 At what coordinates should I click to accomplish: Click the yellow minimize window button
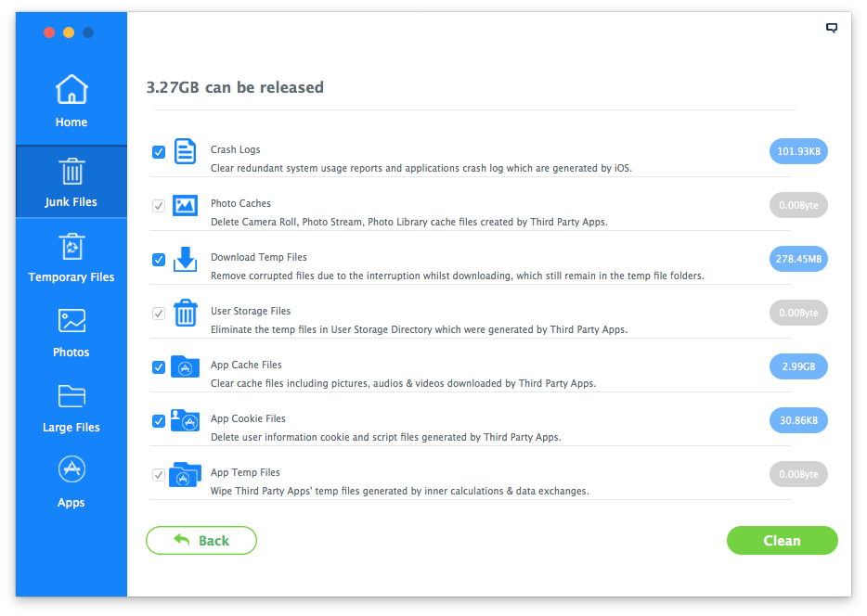pos(69,32)
